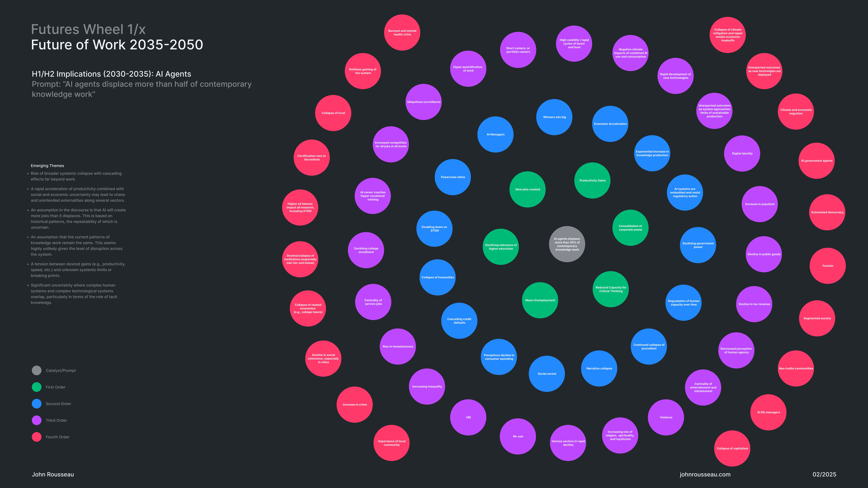Click the Digital identity node

point(742,154)
